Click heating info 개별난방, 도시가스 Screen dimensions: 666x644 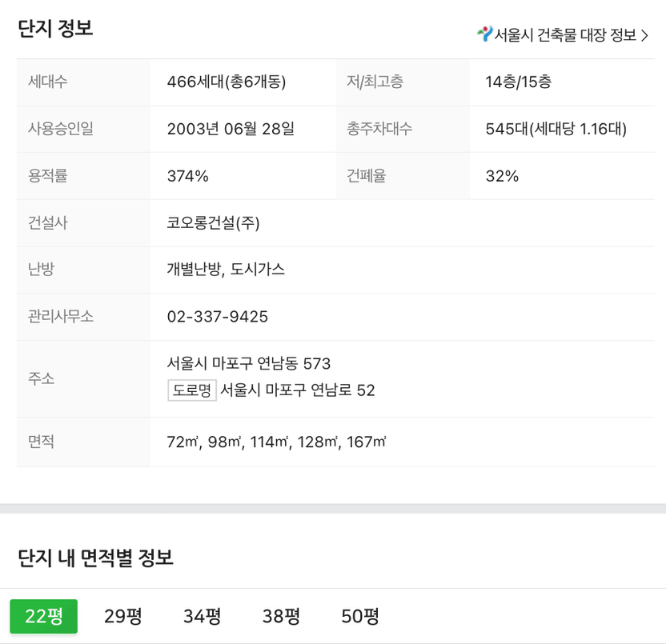click(x=226, y=269)
